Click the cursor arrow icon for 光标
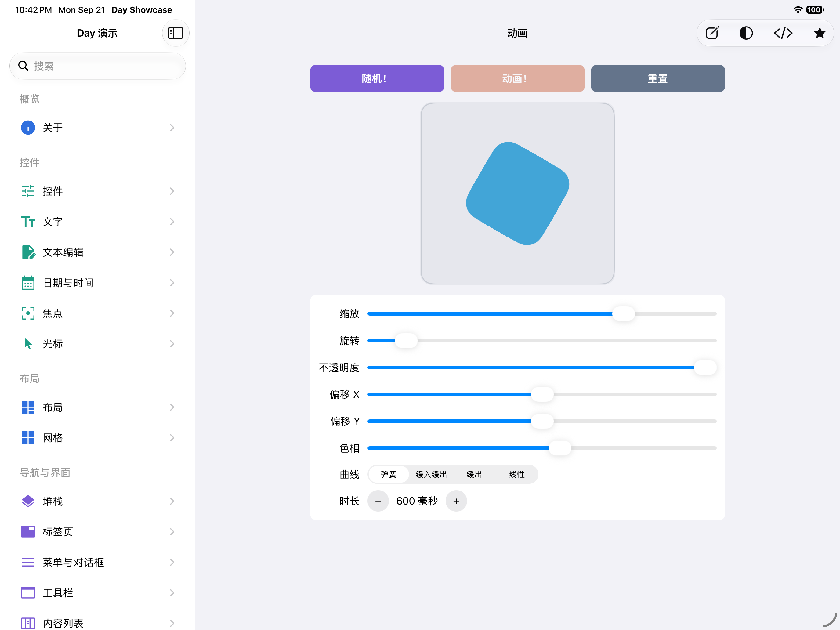Screen dimensions: 840x630 (28, 344)
